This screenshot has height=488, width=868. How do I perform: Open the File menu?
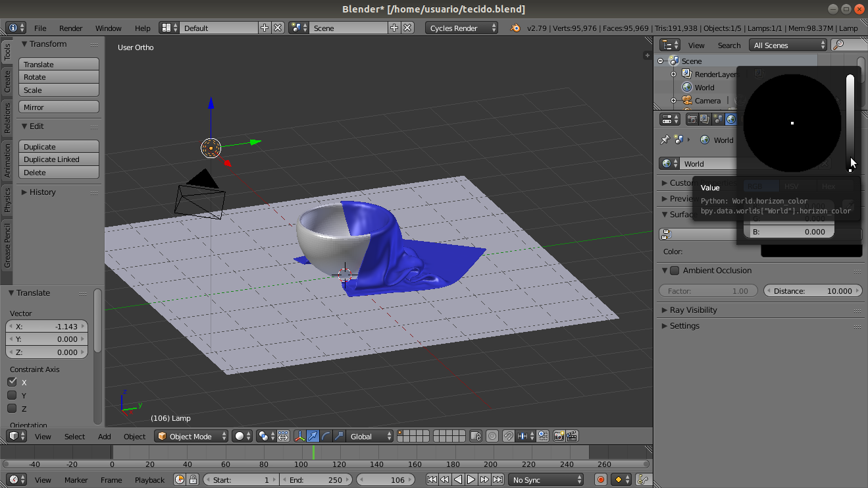pos(40,28)
